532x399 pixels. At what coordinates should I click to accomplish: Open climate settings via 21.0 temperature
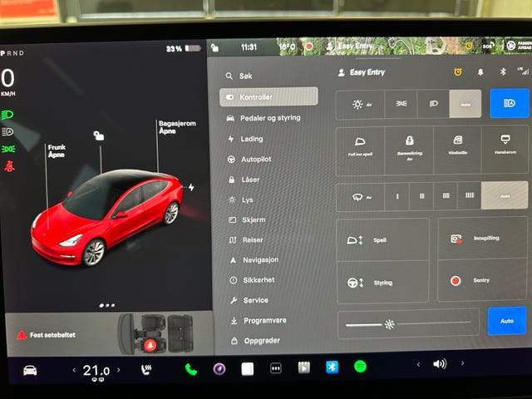(x=96, y=371)
